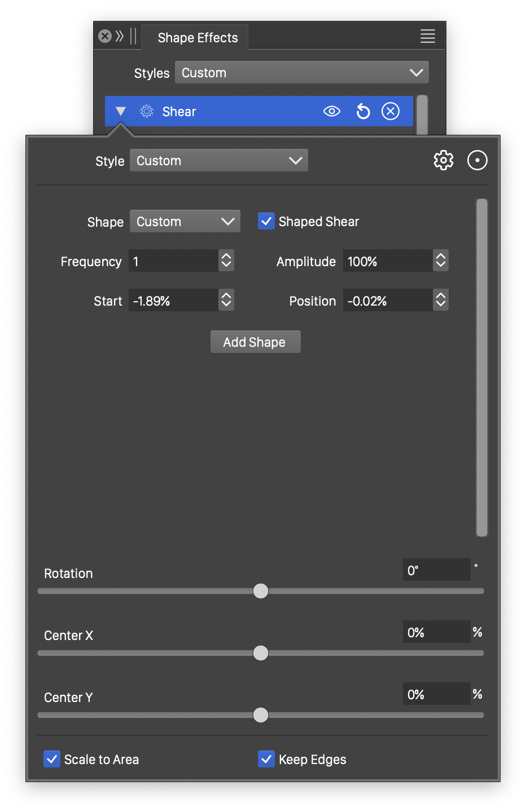Open the Styles dropdown at top
The width and height of the screenshot is (526, 812).
click(302, 73)
